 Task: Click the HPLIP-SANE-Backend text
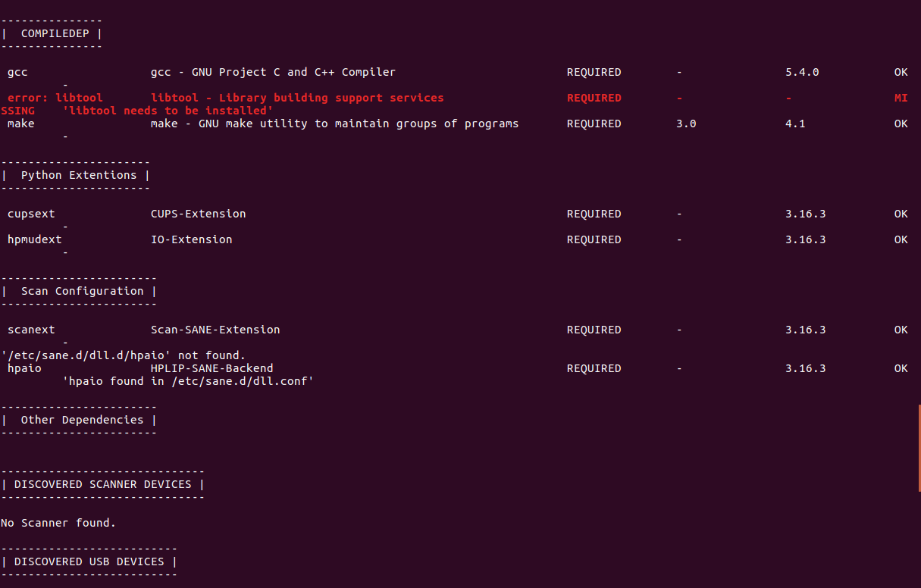(211, 368)
